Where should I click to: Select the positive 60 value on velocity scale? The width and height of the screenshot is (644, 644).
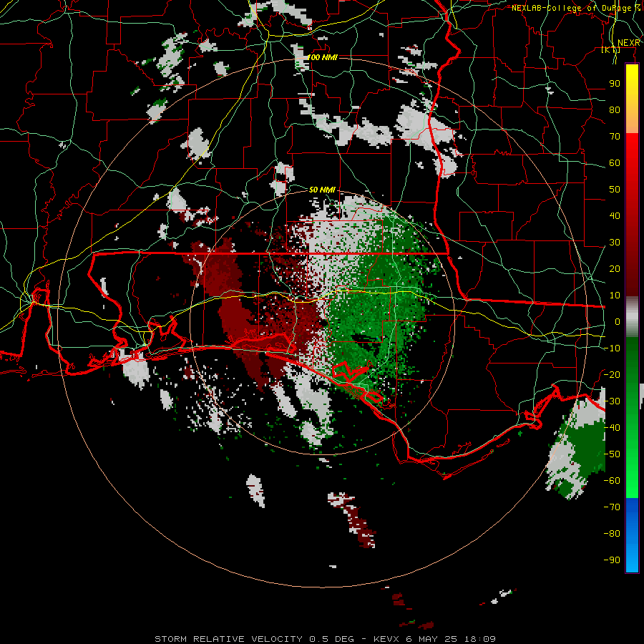coord(615,162)
